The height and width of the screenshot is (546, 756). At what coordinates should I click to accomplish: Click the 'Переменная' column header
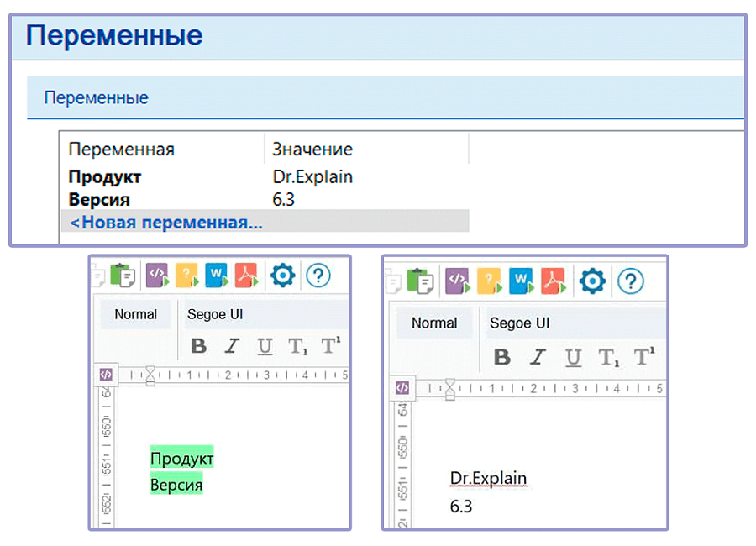pyautogui.click(x=122, y=149)
